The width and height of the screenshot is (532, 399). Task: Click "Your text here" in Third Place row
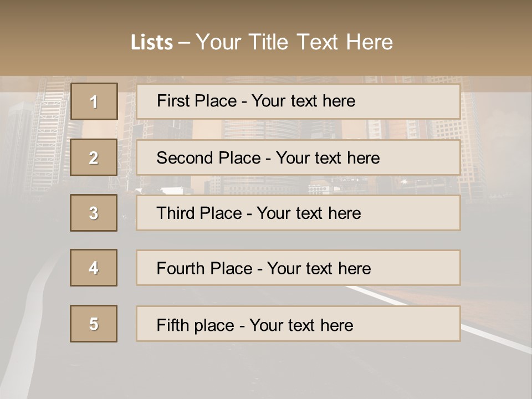(309, 213)
